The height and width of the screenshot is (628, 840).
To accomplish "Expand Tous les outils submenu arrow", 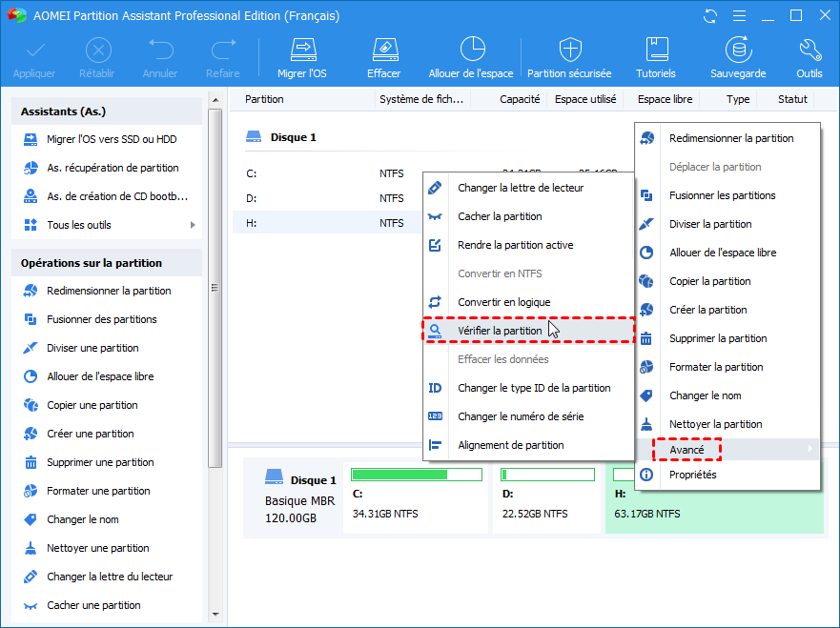I will [193, 225].
